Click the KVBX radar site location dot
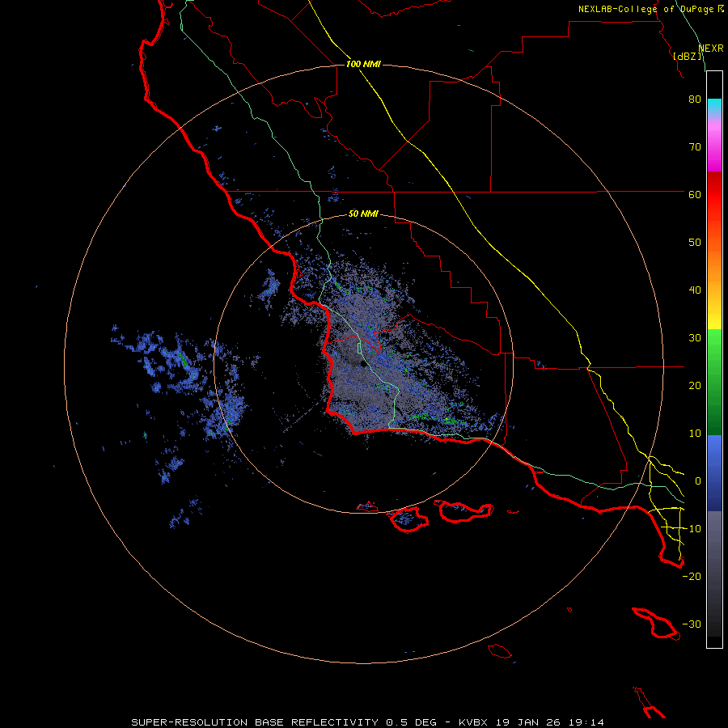 [363, 364]
